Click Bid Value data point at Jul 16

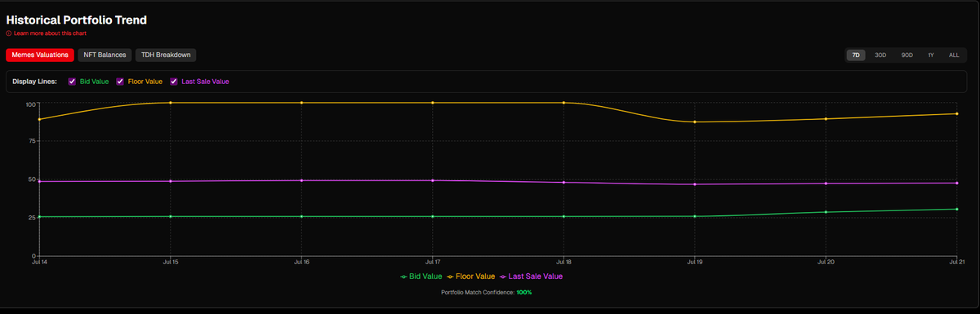[301, 216]
